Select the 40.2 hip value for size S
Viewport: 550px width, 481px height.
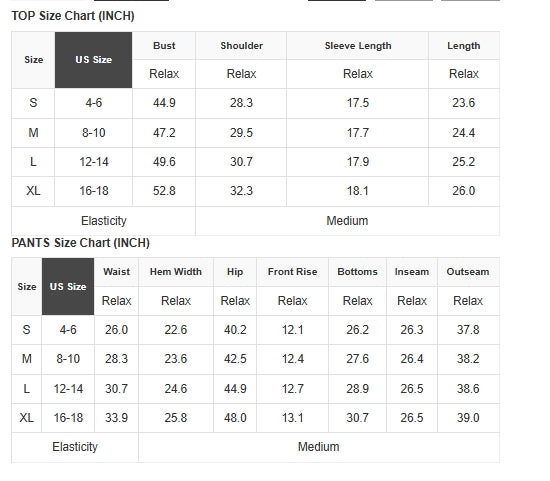tap(235, 330)
